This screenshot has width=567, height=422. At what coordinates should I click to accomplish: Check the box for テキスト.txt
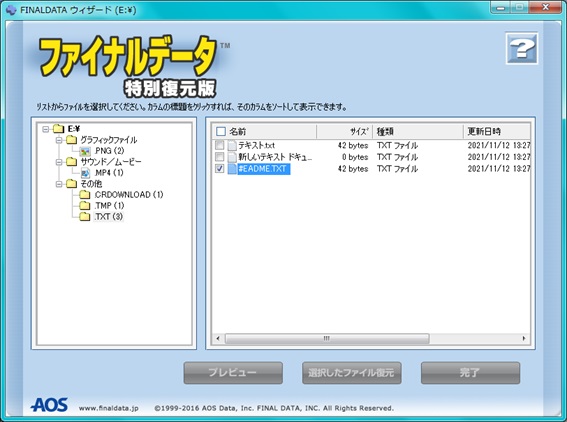click(x=219, y=145)
